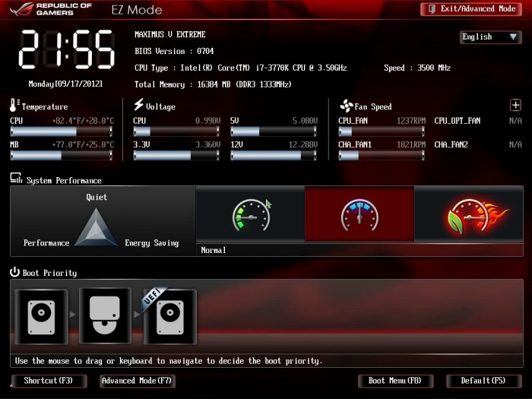Viewport: 532px width, 399px height.
Task: Click the 21:55 clock display
Action: pyautogui.click(x=67, y=49)
